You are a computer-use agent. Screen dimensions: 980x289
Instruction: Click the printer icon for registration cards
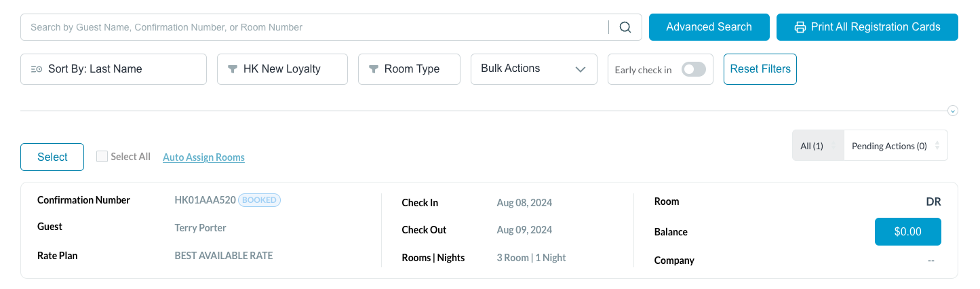(800, 27)
